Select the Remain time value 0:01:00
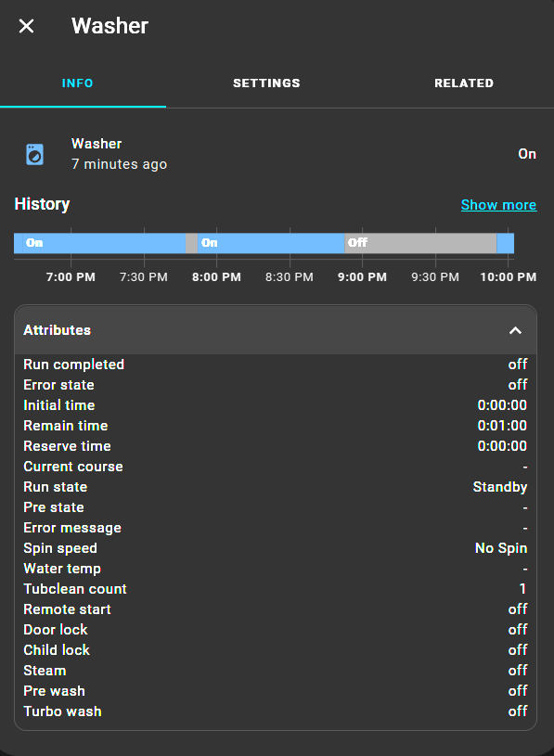 point(508,425)
